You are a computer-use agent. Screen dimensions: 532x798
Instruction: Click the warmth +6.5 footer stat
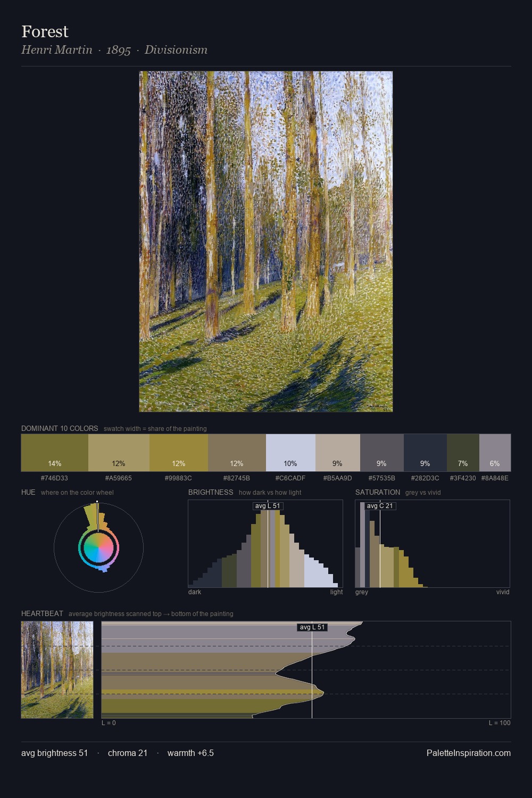pos(190,753)
